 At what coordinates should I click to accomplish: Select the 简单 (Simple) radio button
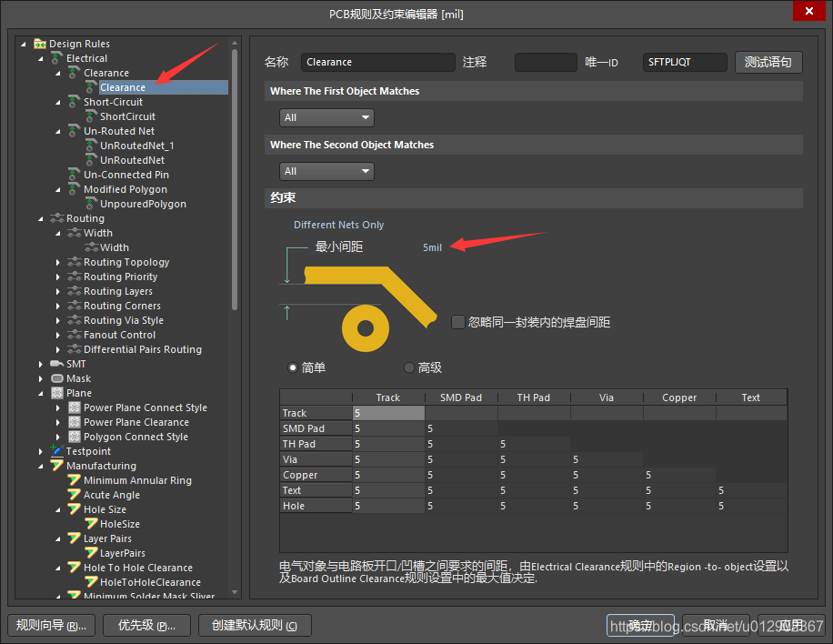pos(293,367)
